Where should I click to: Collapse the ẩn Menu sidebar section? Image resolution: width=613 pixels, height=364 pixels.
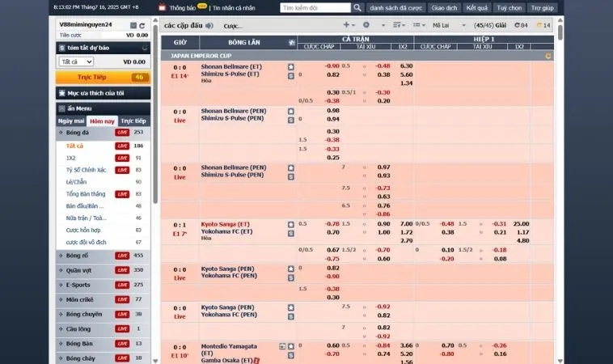pos(104,108)
